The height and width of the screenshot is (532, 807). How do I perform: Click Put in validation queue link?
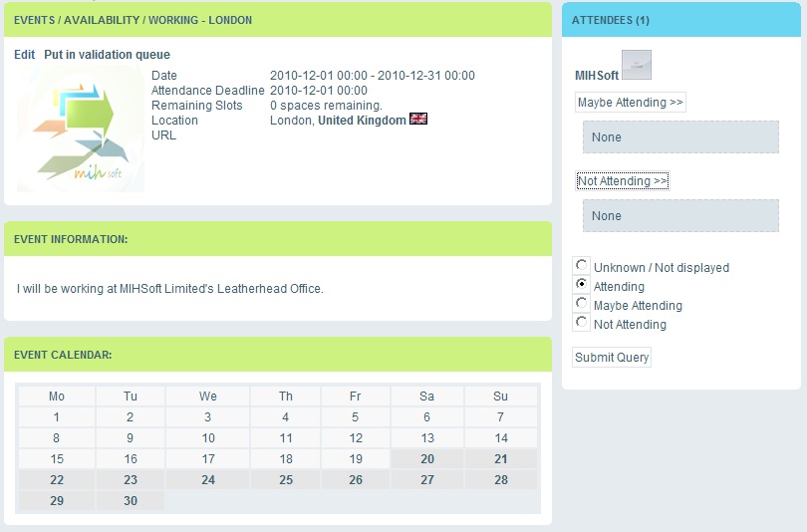(x=107, y=55)
